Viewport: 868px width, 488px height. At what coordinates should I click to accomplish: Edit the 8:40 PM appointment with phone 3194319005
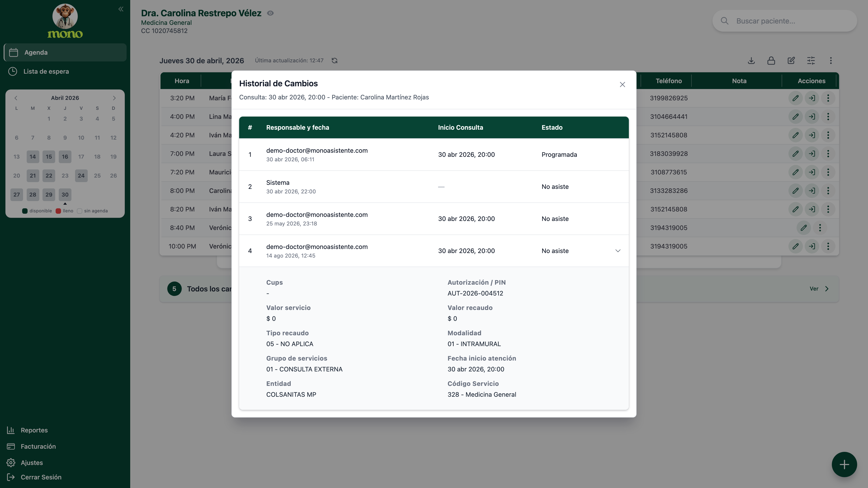coord(803,228)
